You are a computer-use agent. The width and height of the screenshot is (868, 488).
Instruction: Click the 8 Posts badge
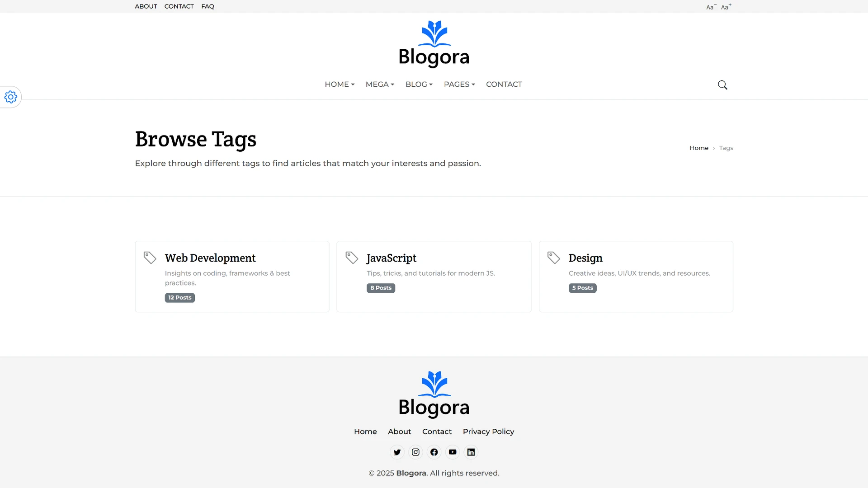pos(381,288)
